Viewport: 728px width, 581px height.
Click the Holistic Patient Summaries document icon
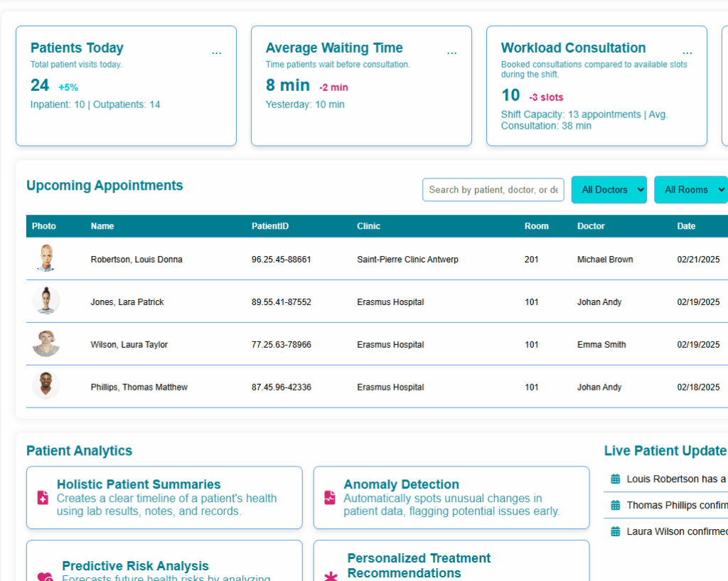click(x=43, y=498)
